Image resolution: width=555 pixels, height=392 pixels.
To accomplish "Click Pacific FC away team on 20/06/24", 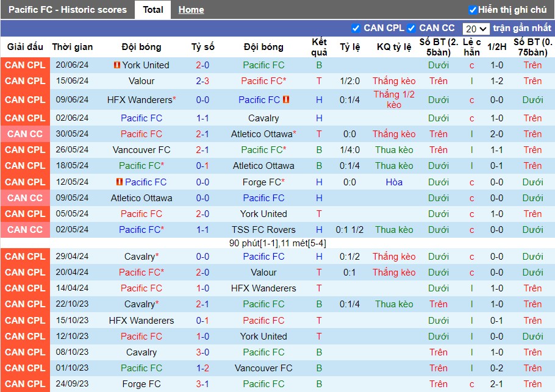I will (x=263, y=65).
